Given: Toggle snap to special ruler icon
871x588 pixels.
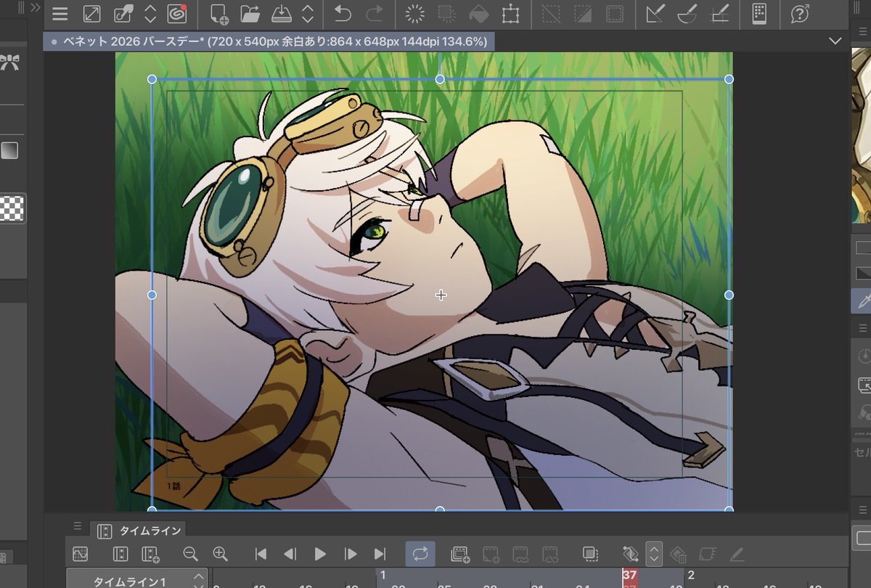Looking at the screenshot, I should [x=687, y=14].
